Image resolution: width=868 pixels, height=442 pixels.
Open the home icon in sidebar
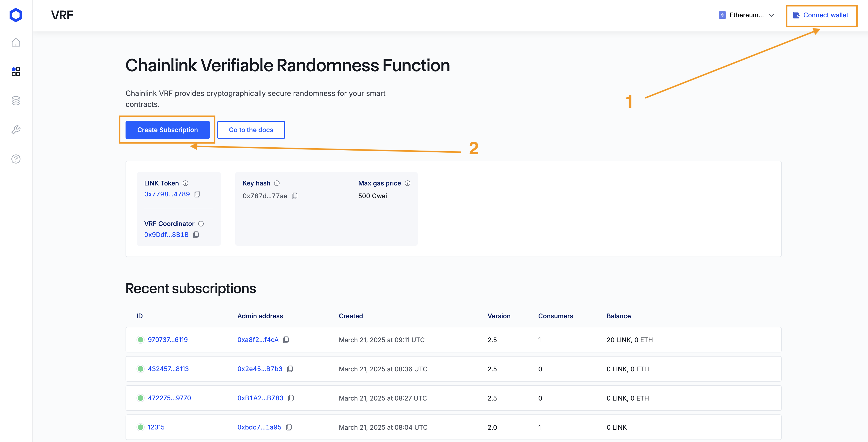[x=16, y=42]
